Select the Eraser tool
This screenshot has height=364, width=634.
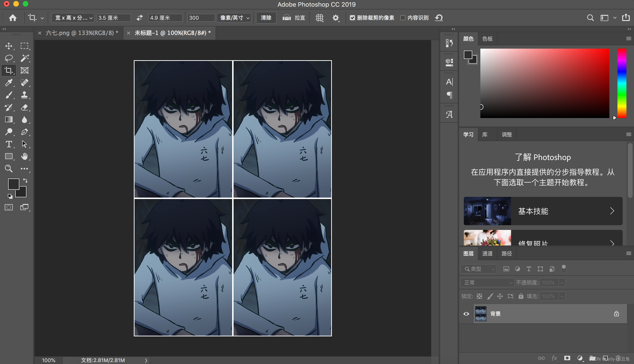pyautogui.click(x=24, y=107)
